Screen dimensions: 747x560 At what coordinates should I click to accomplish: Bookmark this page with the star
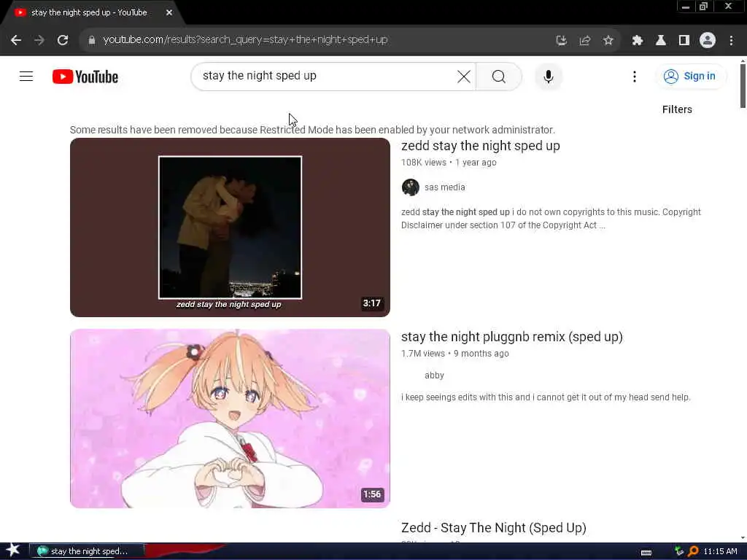tap(608, 41)
